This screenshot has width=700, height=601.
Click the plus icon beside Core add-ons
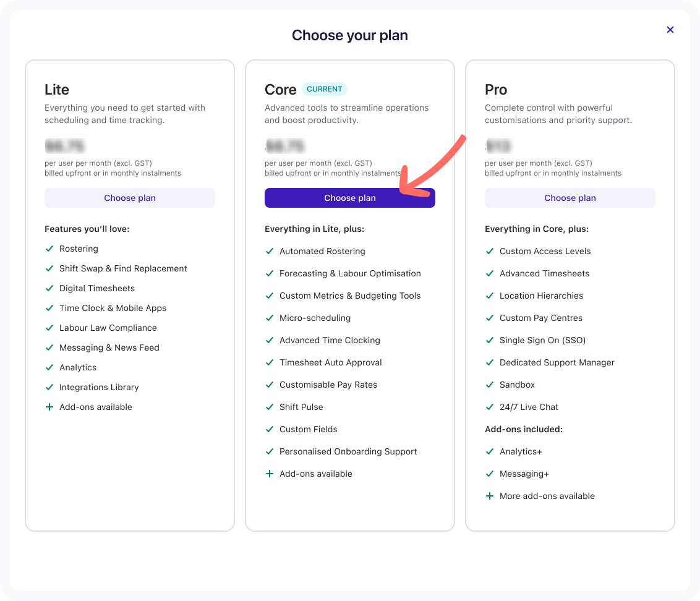point(270,474)
